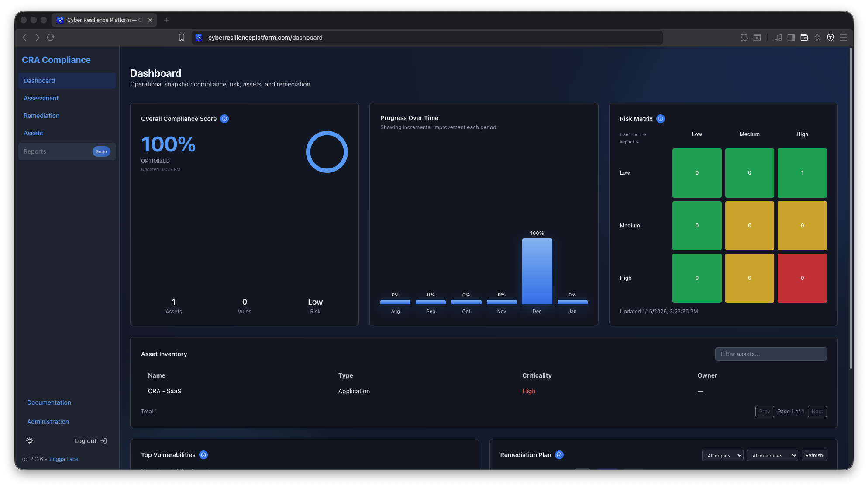
Task: Select Assessment in the sidebar
Action: point(41,98)
